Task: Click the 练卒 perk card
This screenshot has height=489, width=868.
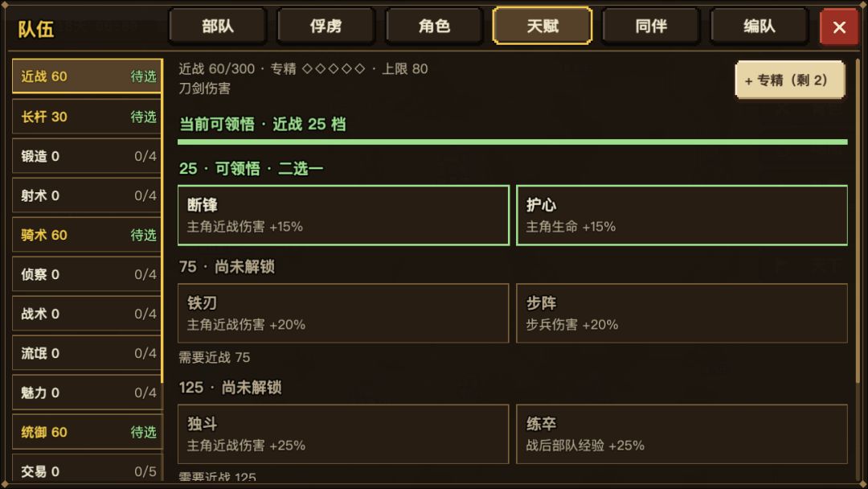Action: tap(682, 434)
